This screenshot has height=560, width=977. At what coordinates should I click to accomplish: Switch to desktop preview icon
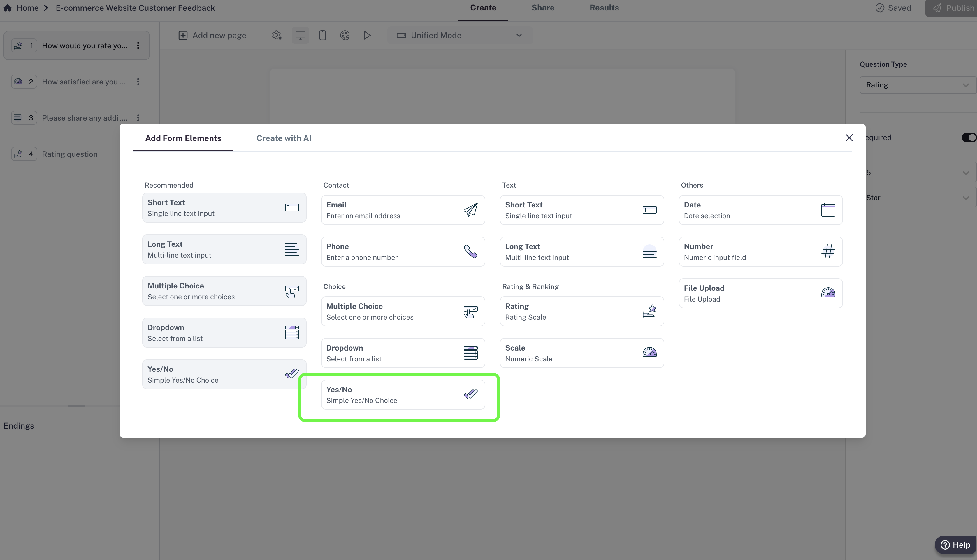click(300, 35)
